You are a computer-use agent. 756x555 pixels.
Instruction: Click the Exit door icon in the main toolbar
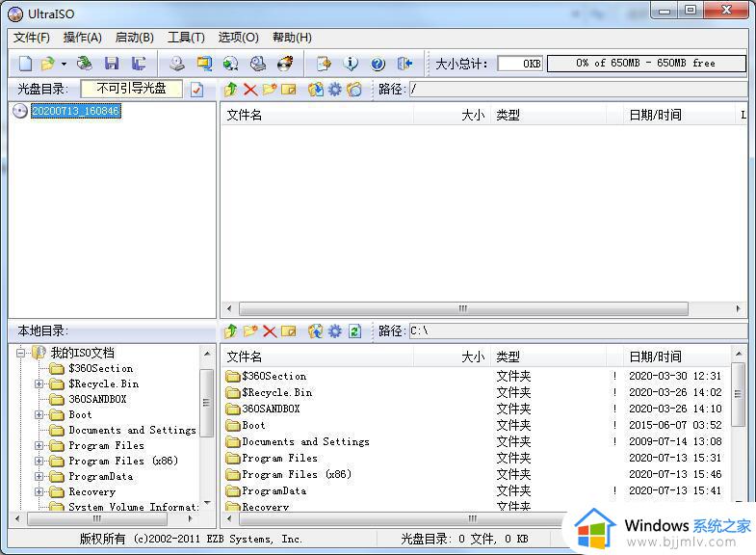click(404, 64)
